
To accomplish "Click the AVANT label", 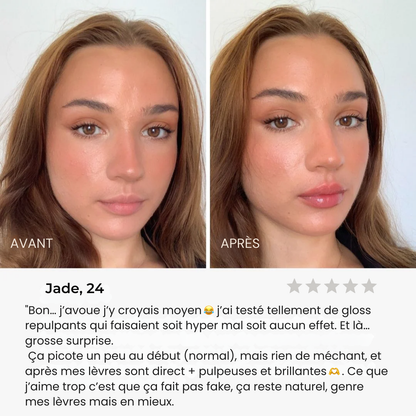I will click(32, 243).
